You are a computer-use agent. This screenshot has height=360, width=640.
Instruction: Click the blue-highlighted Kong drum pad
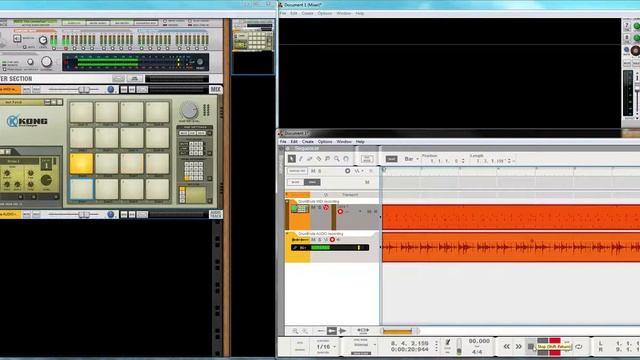[x=81, y=189]
